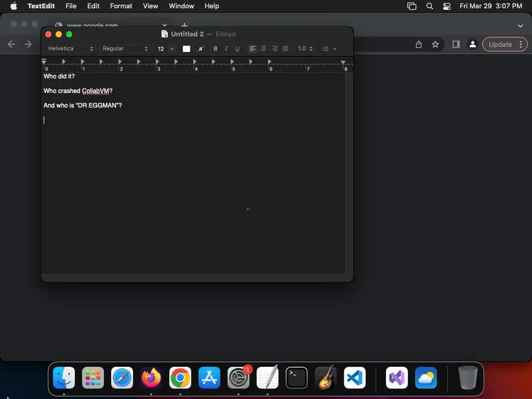Image resolution: width=532 pixels, height=399 pixels.
Task: Launch Firefox from the Dock
Action: (x=151, y=378)
